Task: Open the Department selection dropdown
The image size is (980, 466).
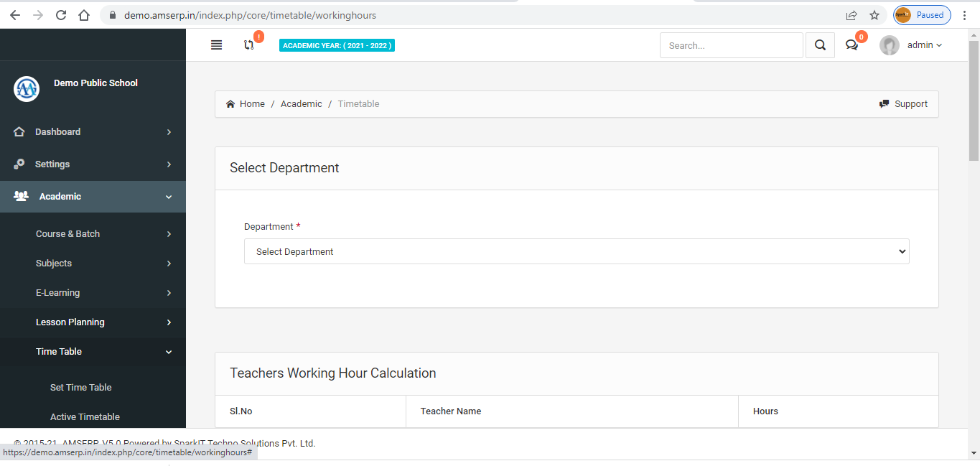Action: (x=576, y=251)
